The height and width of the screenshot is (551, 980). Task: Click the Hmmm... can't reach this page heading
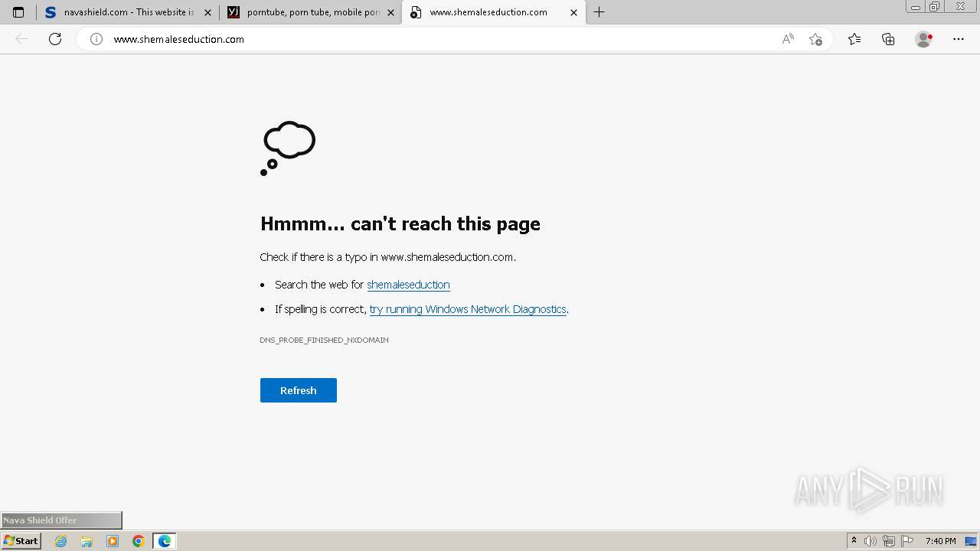pos(400,223)
